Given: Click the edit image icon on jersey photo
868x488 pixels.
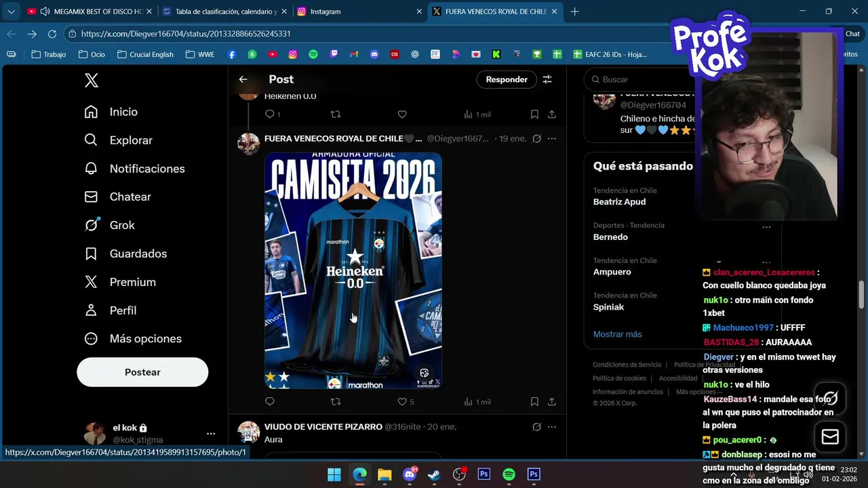Looking at the screenshot, I should tap(425, 373).
